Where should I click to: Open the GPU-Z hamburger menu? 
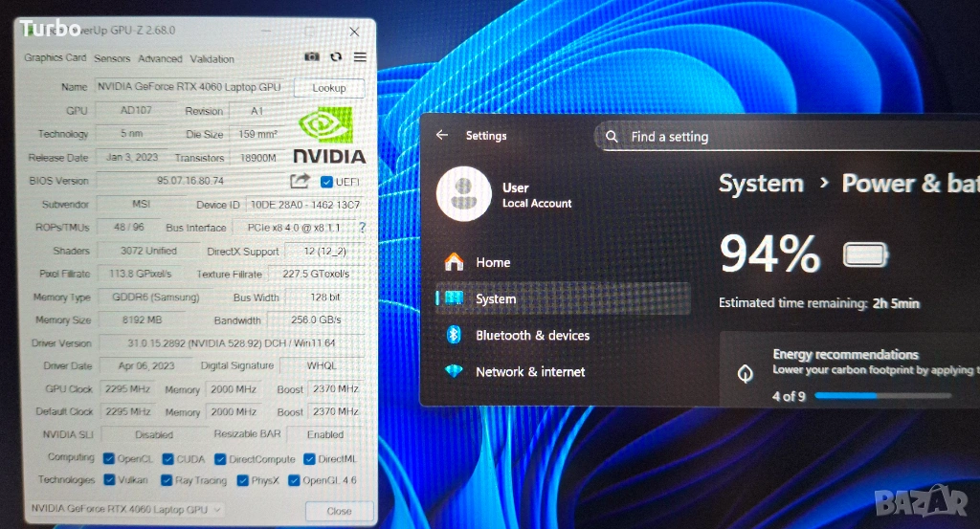(x=360, y=57)
